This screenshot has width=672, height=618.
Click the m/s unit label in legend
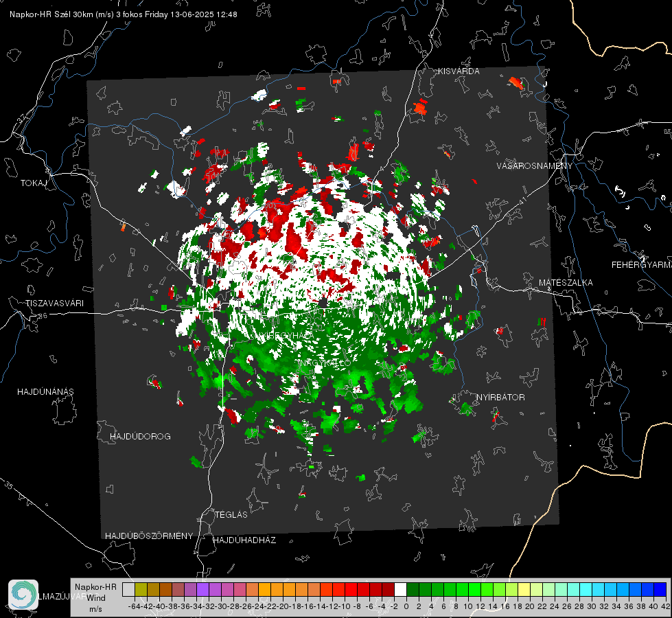(95, 609)
